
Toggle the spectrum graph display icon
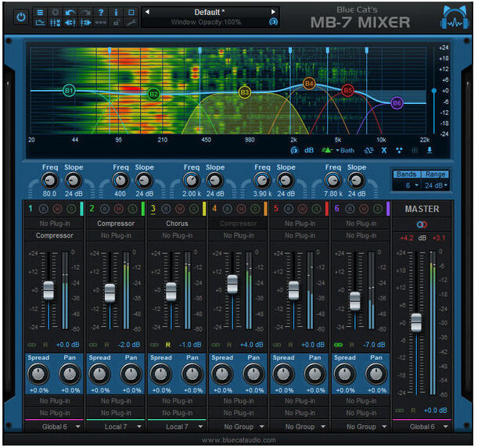click(40, 23)
